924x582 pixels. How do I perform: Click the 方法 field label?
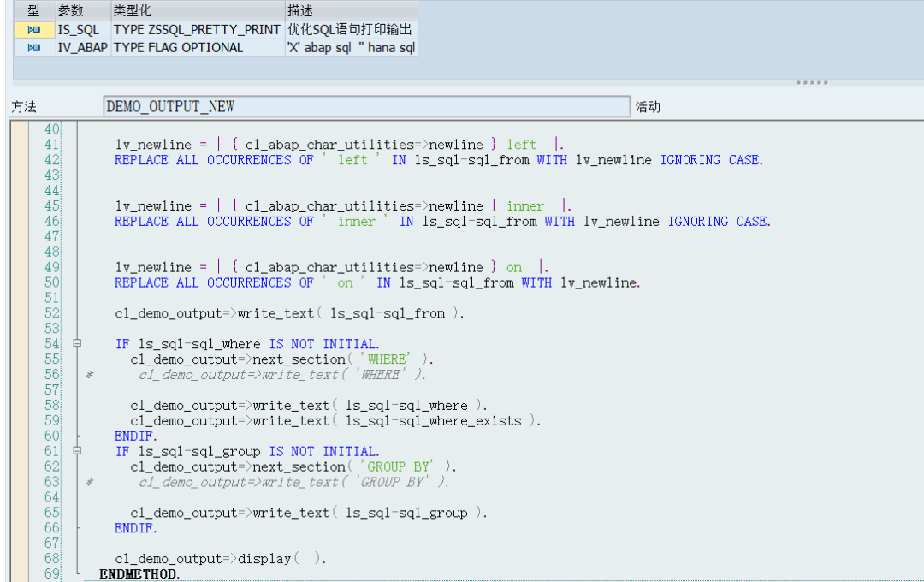24,107
